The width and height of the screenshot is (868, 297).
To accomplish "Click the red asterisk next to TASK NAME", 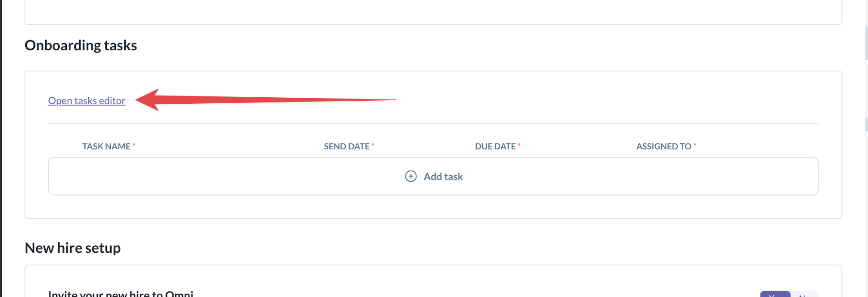I will [x=134, y=145].
